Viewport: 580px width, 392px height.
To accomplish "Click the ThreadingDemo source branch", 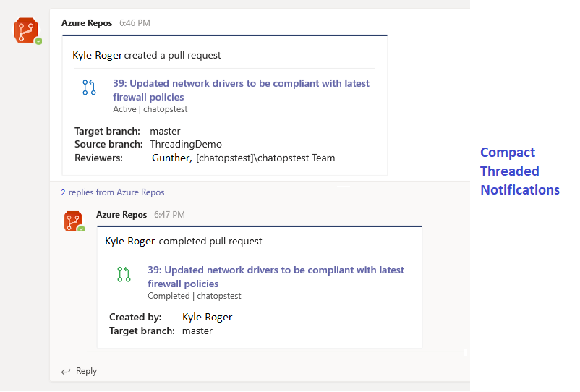I will (186, 145).
